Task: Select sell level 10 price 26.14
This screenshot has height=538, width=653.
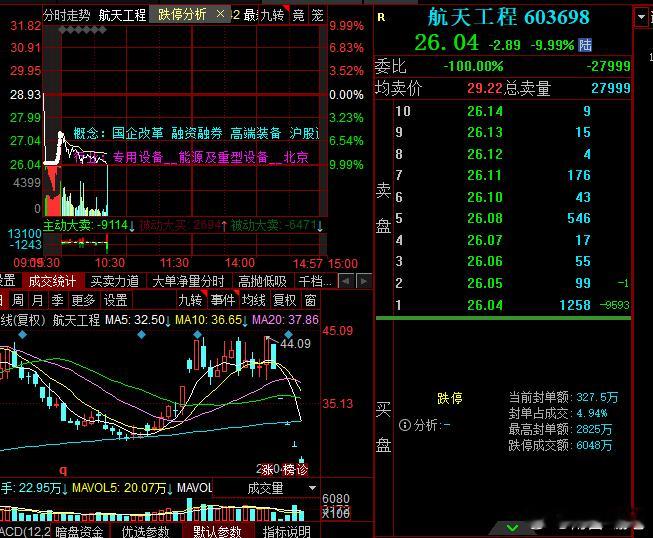Action: 485,111
